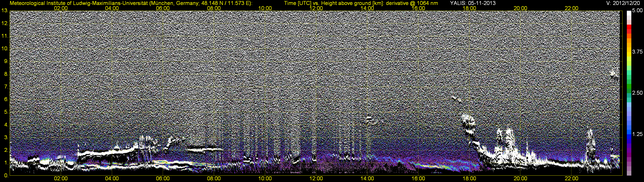Click the 6 km height axis label

point(6,99)
